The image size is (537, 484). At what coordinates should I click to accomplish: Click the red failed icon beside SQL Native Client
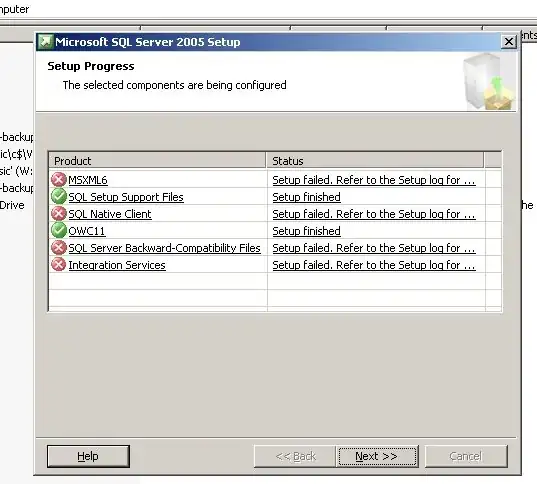pyautogui.click(x=59, y=213)
